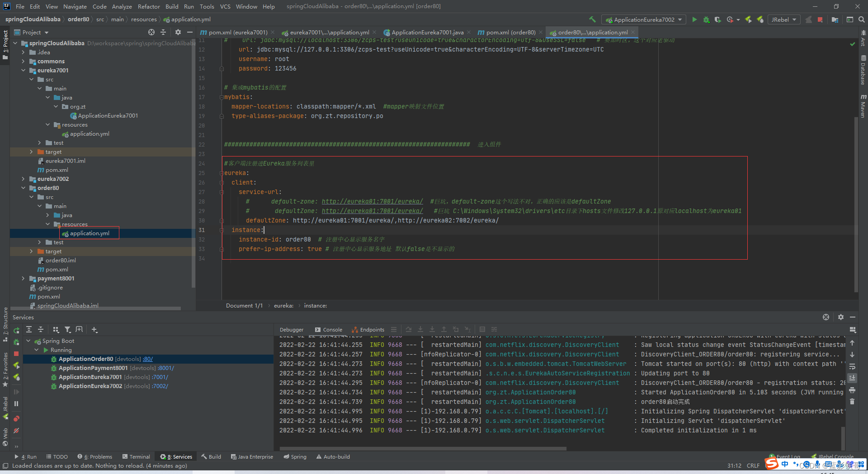
Task: Collapse the Spring Boot node in Services
Action: click(28, 341)
